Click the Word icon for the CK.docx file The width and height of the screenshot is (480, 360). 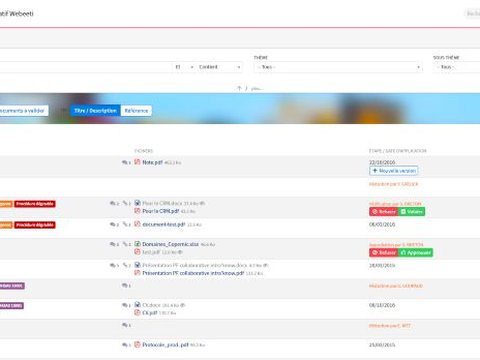click(x=137, y=305)
